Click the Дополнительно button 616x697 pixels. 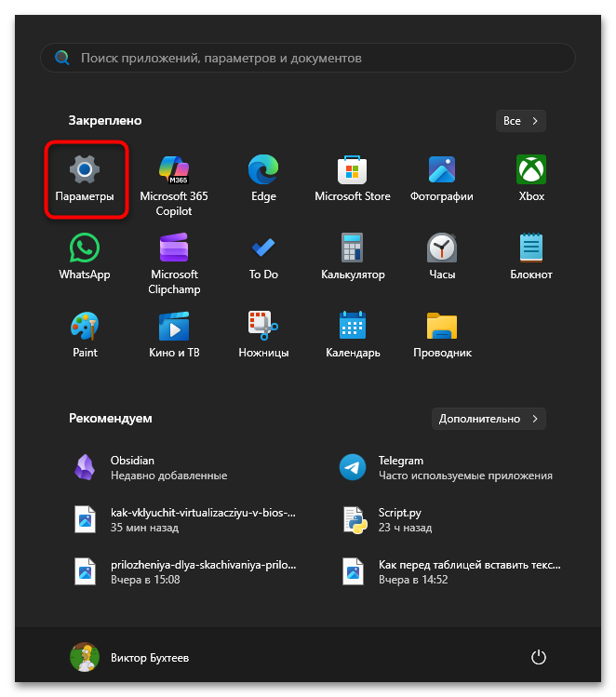(489, 419)
